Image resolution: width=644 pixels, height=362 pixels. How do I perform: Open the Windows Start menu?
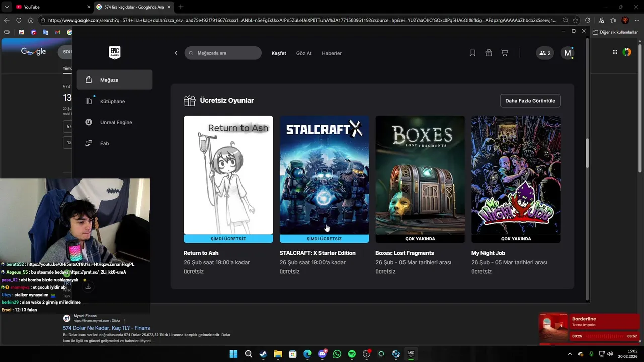[233, 354]
